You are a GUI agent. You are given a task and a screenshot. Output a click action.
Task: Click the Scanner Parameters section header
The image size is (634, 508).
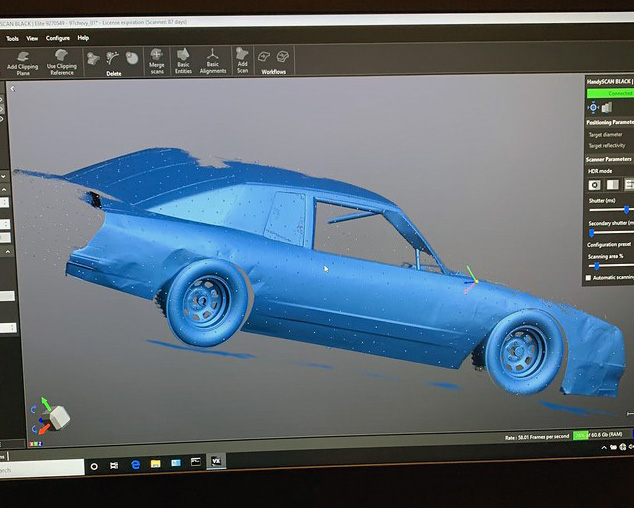pyautogui.click(x=609, y=160)
